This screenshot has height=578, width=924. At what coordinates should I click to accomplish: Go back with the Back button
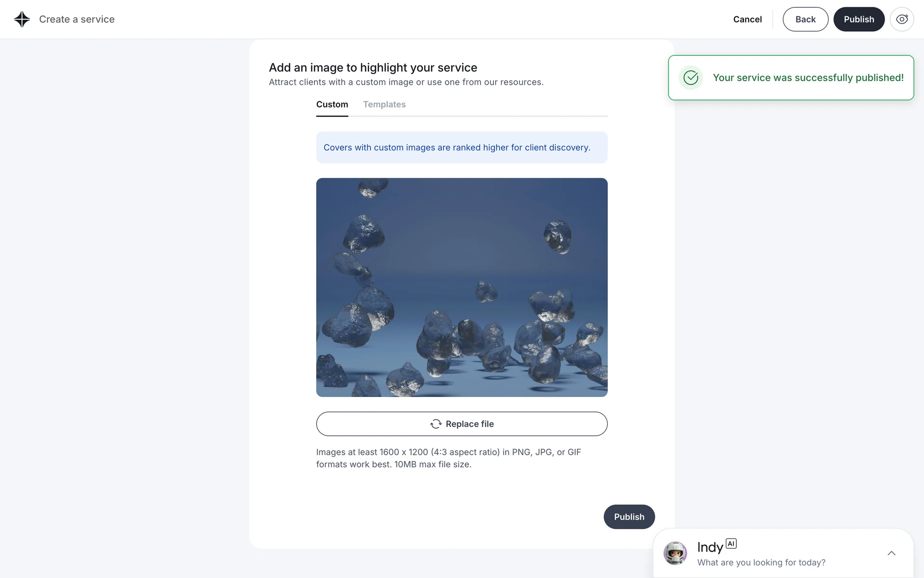pos(805,19)
